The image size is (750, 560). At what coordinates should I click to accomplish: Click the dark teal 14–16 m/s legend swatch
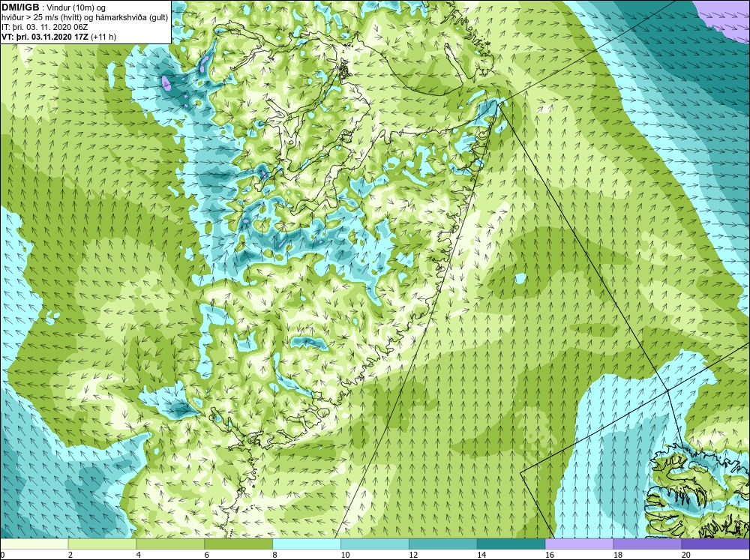pyautogui.click(x=511, y=544)
